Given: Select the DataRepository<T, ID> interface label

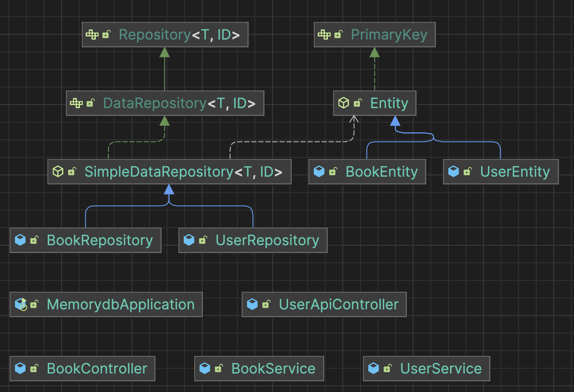Looking at the screenshot, I should pyautogui.click(x=179, y=103).
